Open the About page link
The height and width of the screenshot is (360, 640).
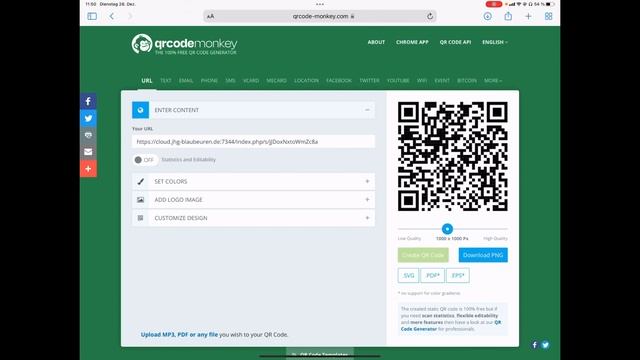376,42
